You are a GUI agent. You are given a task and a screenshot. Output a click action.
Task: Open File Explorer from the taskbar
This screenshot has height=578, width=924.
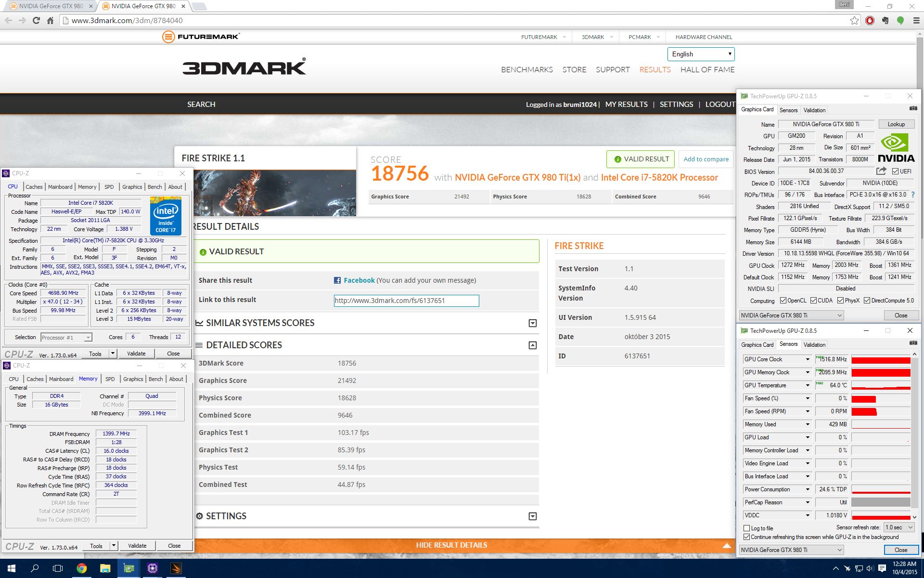tap(105, 568)
